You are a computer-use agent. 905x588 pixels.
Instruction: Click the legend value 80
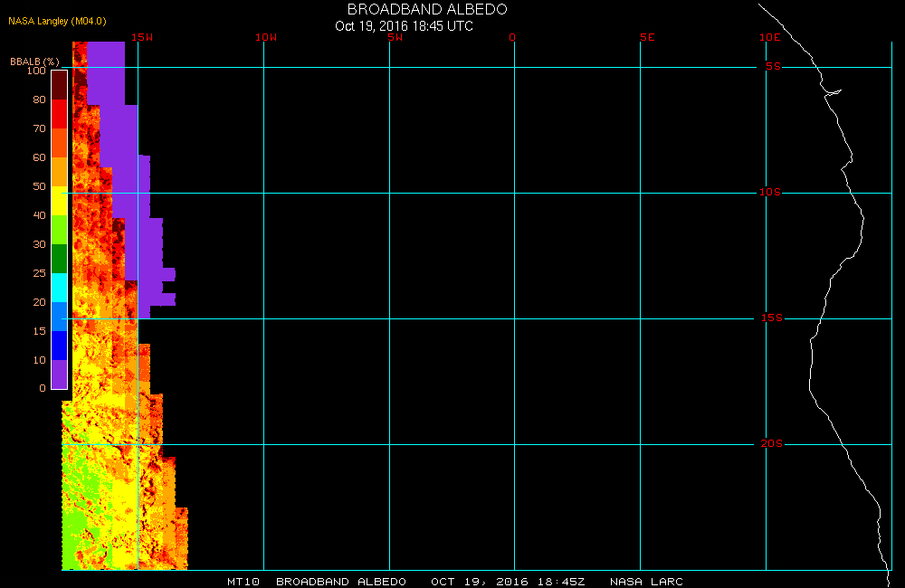[39, 100]
